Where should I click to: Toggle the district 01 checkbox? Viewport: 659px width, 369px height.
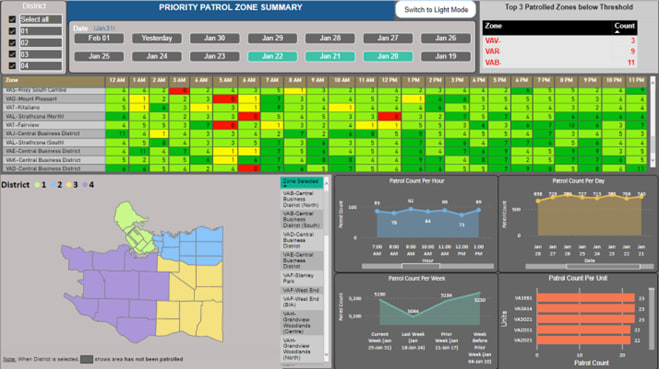point(12,31)
